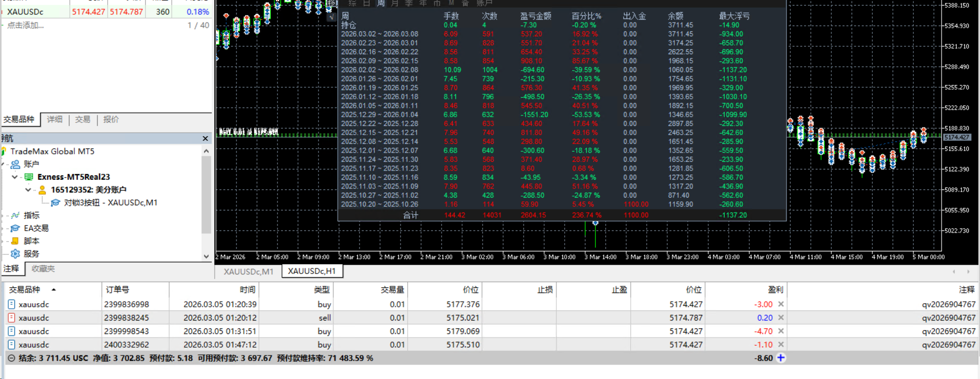Close position for order 2399836998

(x=781, y=304)
